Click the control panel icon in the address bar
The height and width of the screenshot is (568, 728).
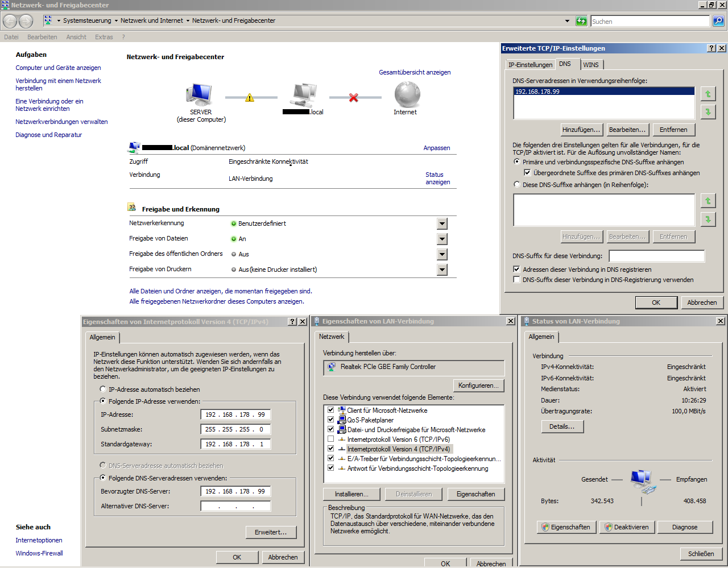(x=48, y=20)
